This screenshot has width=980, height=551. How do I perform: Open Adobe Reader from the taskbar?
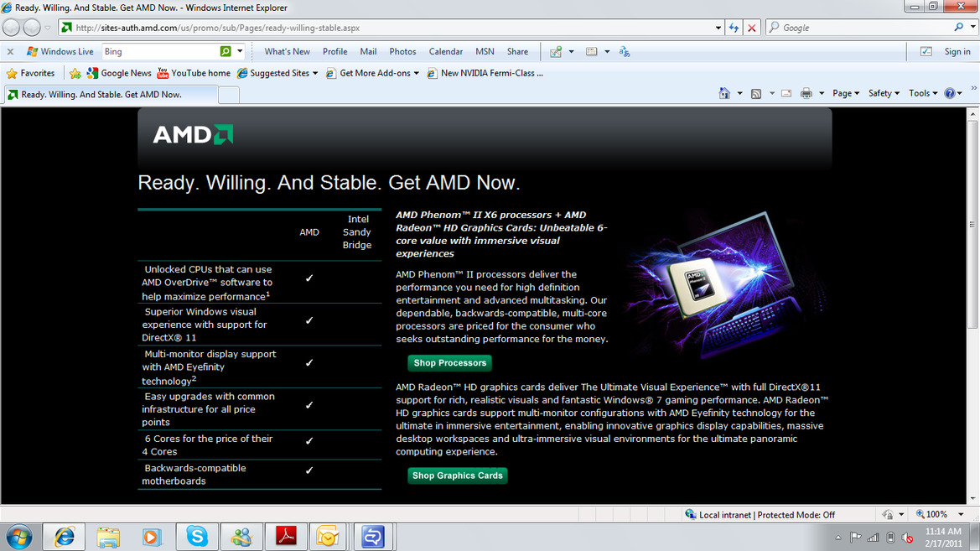coord(286,537)
